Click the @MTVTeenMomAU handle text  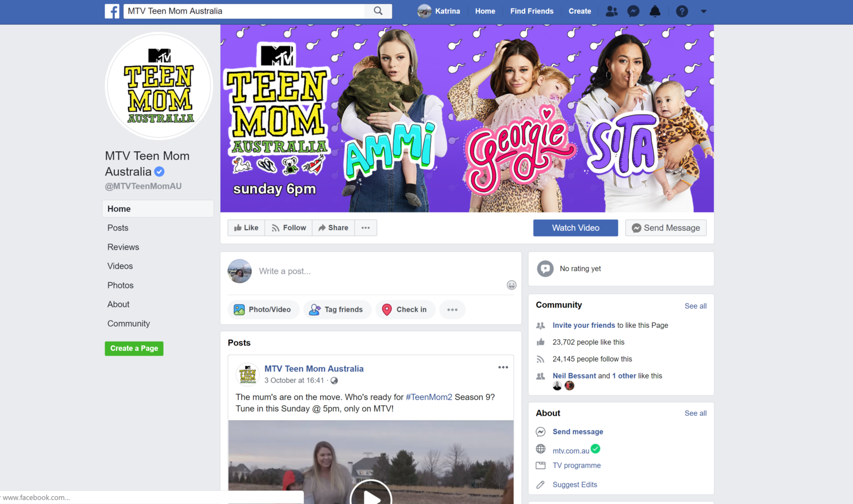143,186
